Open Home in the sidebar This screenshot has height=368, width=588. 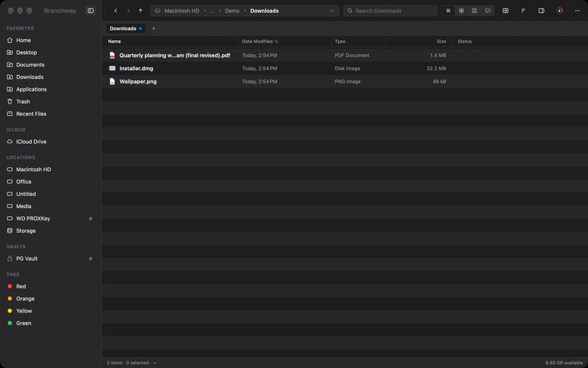[51, 40]
